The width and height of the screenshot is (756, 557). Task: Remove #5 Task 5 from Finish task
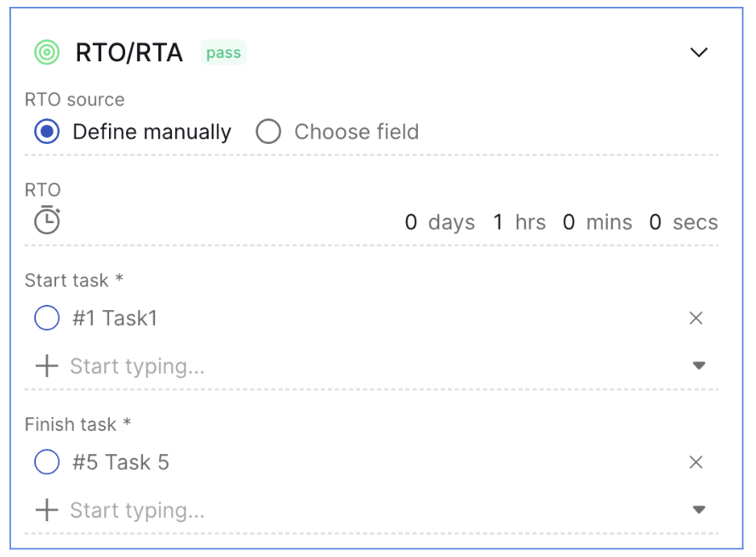696,462
